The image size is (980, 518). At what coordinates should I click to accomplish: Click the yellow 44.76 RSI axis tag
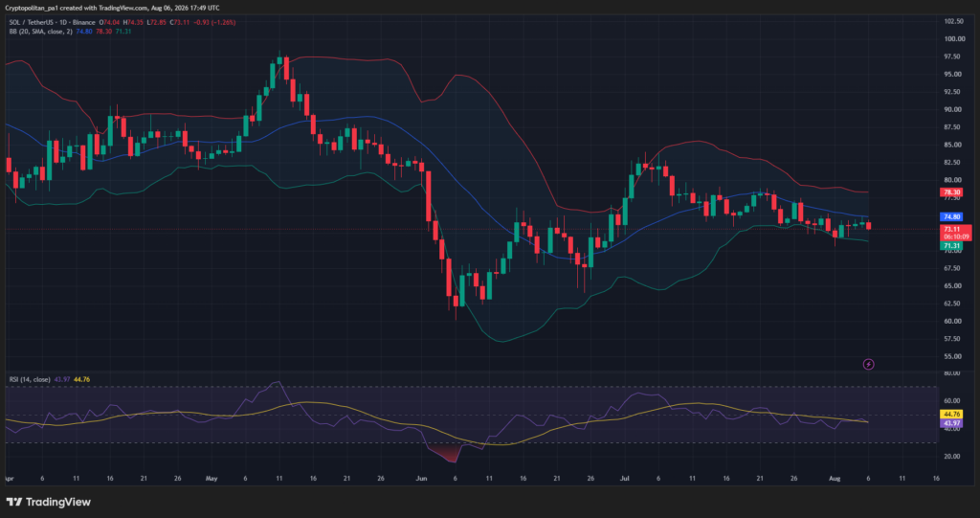951,415
